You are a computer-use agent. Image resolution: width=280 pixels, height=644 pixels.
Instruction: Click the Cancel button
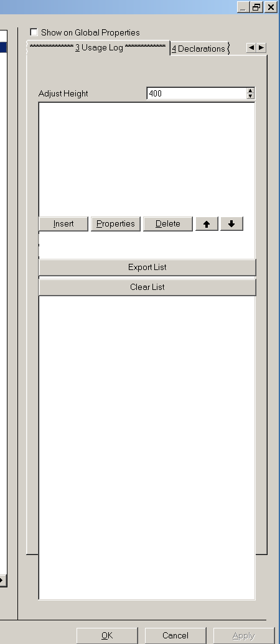coord(175,635)
